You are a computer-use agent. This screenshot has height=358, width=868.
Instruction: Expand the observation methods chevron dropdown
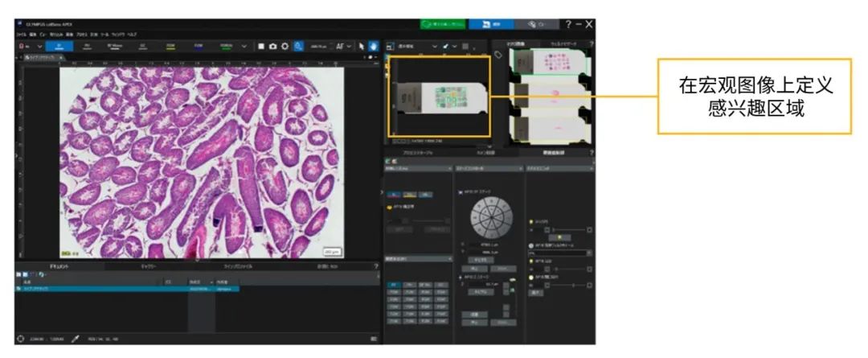pos(245,46)
